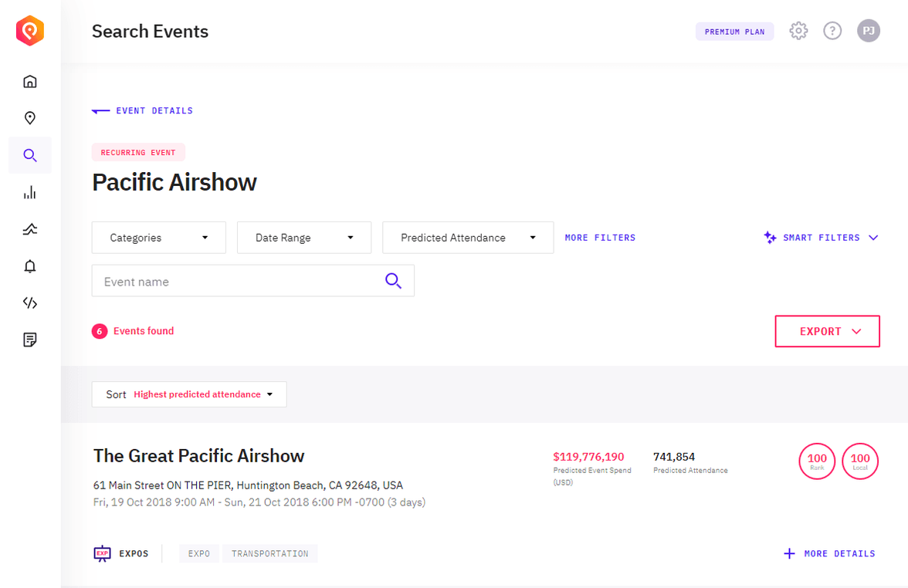Open the Export menu
The height and width of the screenshot is (588, 908).
(827, 330)
